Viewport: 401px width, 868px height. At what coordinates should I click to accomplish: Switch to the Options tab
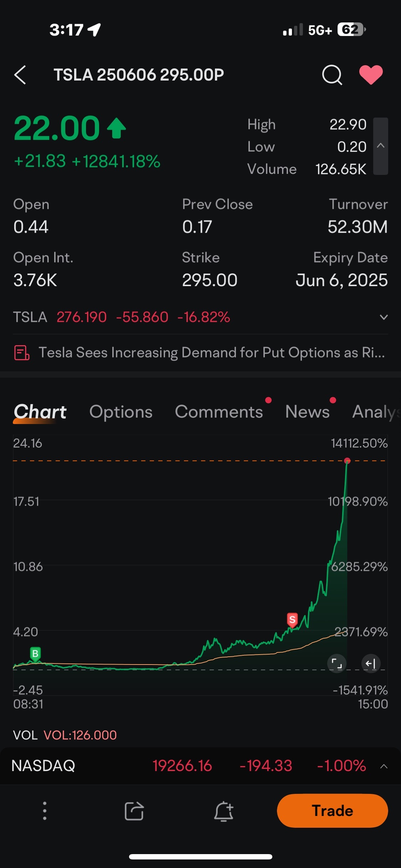click(x=121, y=412)
